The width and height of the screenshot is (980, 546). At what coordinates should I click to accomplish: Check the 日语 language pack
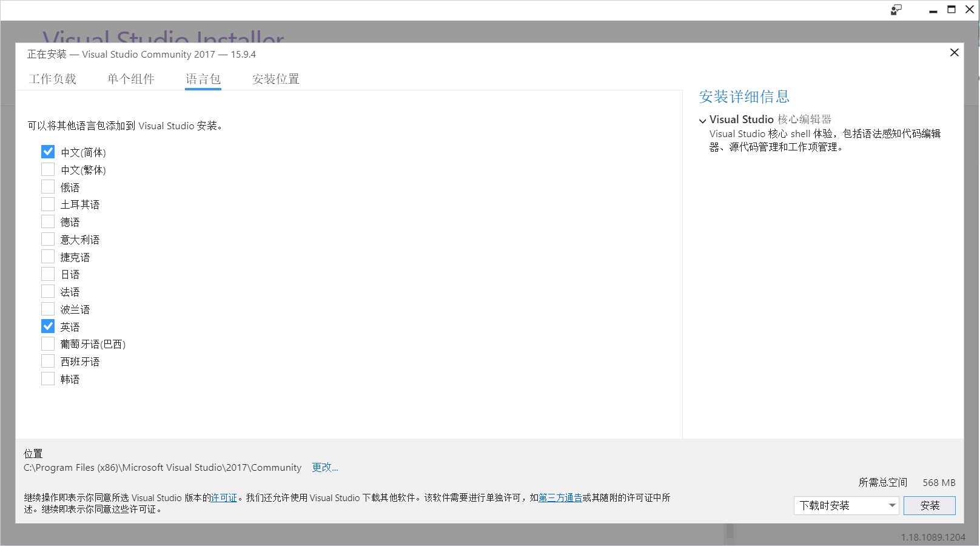point(48,274)
